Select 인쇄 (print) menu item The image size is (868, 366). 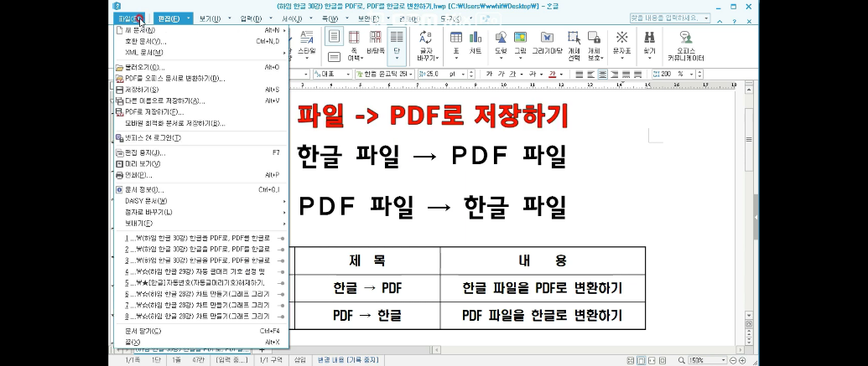pyautogui.click(x=138, y=175)
